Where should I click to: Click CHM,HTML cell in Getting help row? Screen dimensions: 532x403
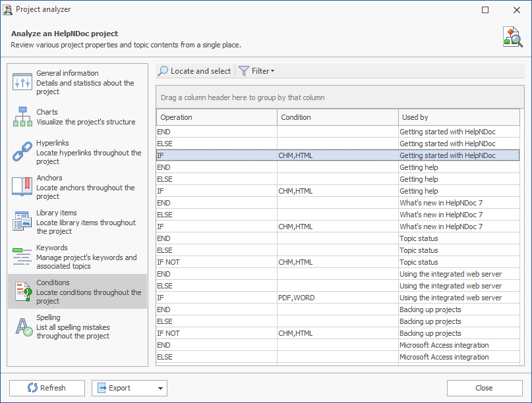click(x=338, y=191)
